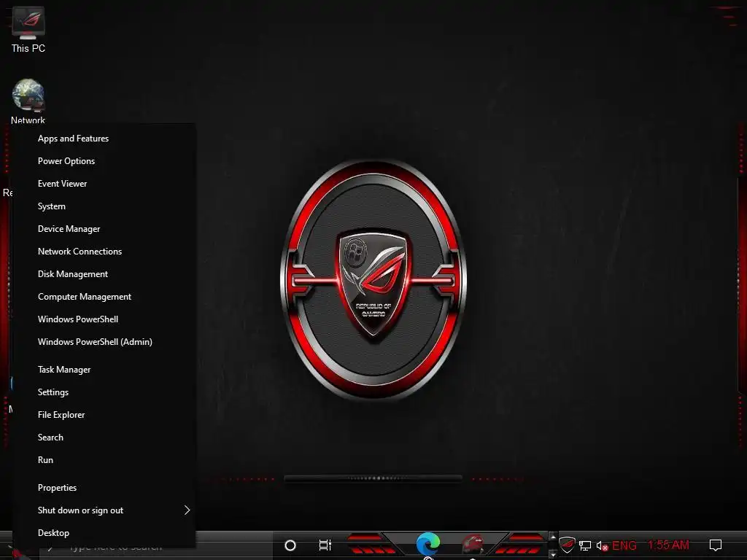Open the clock showing 1:55 AM
Viewport: 747px width, 560px height.
[668, 545]
